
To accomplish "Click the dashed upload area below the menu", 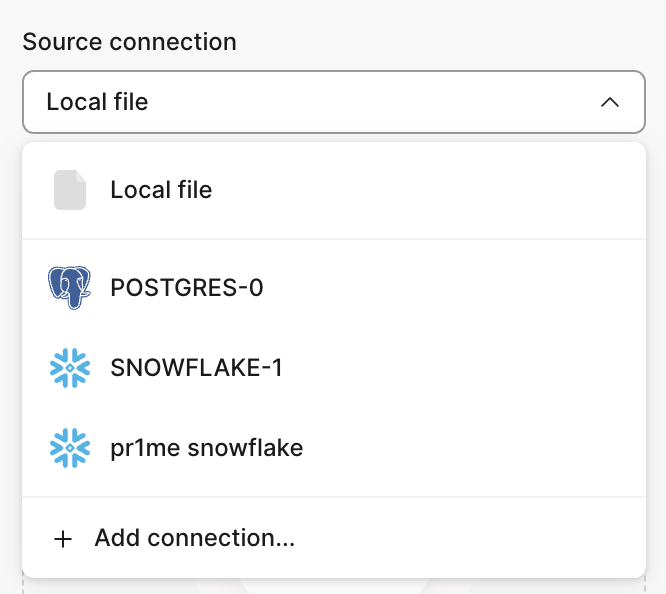I will [x=333, y=586].
